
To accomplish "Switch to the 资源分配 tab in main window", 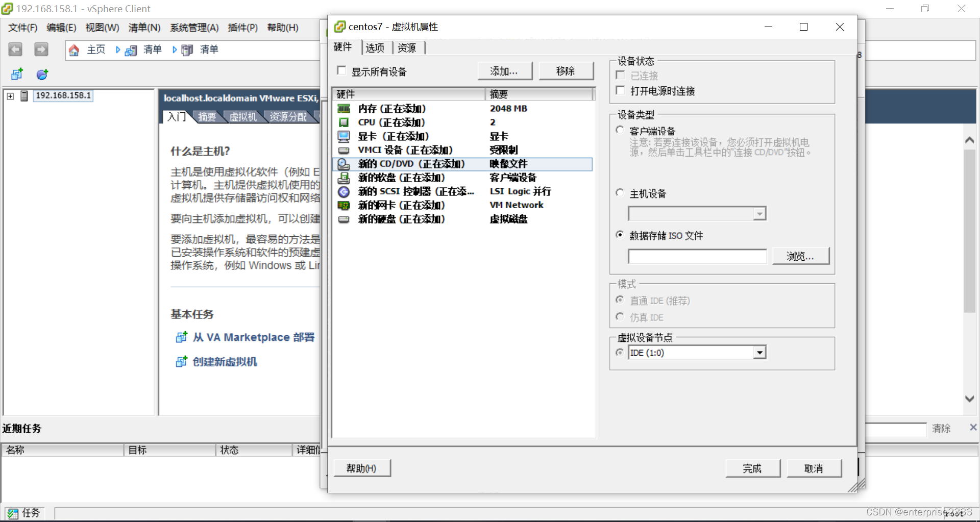I will click(x=288, y=117).
